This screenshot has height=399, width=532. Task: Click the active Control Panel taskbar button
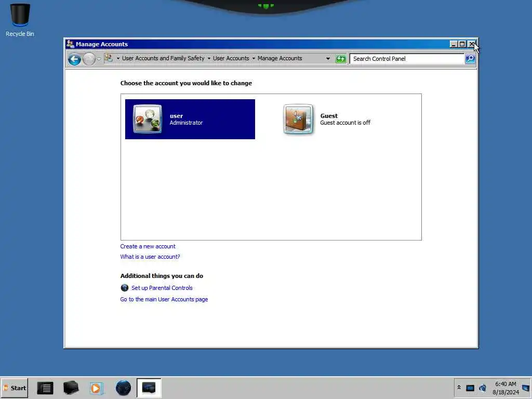(149, 388)
